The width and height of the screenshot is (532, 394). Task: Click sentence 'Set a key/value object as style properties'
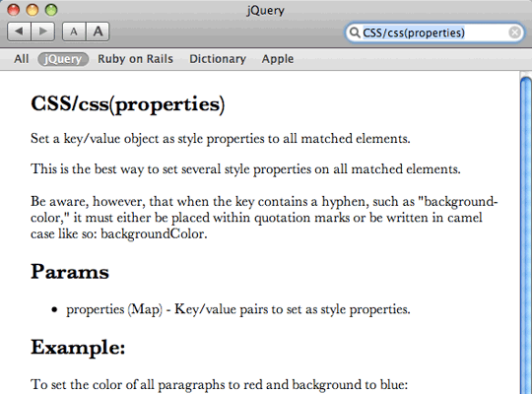[x=221, y=139]
